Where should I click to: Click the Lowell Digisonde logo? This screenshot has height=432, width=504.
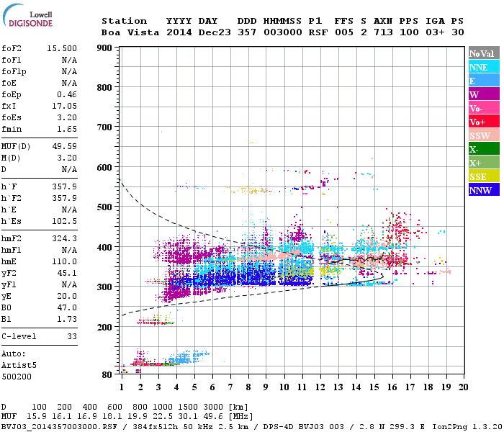(27, 16)
